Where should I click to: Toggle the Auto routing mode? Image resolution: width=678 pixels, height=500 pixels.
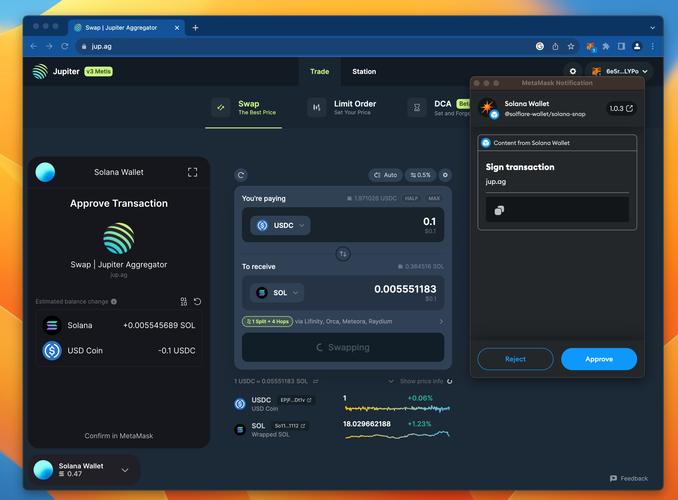click(x=385, y=175)
